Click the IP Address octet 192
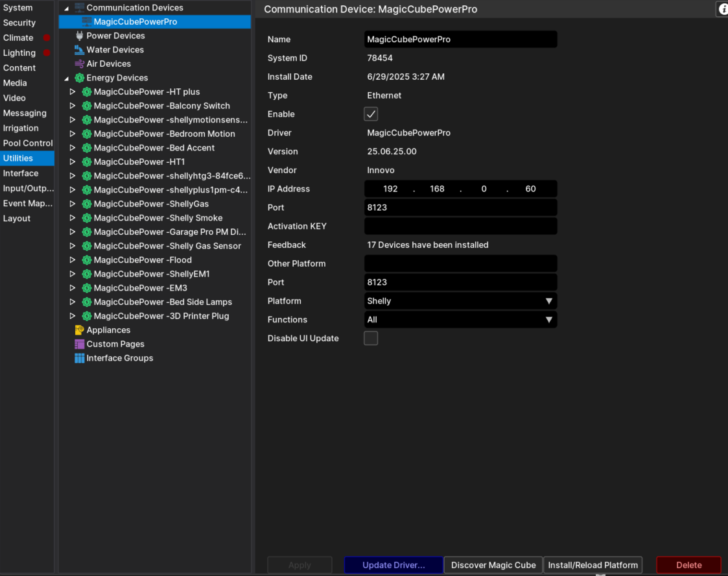This screenshot has width=728, height=576. 390,189
